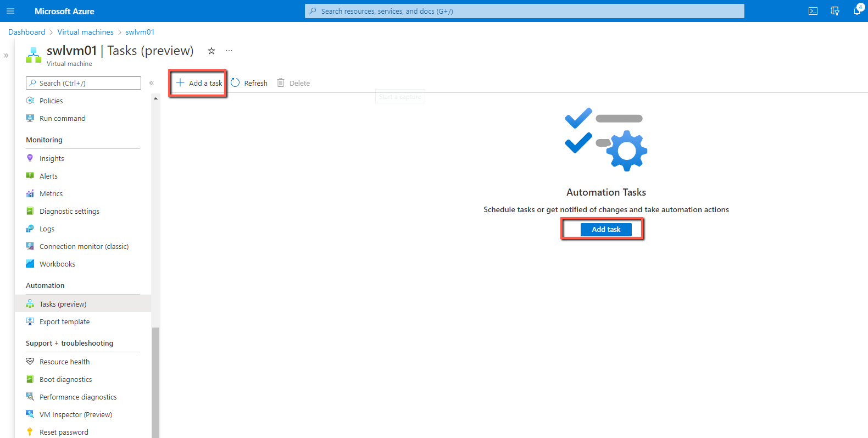Open Logs menu item

point(47,229)
